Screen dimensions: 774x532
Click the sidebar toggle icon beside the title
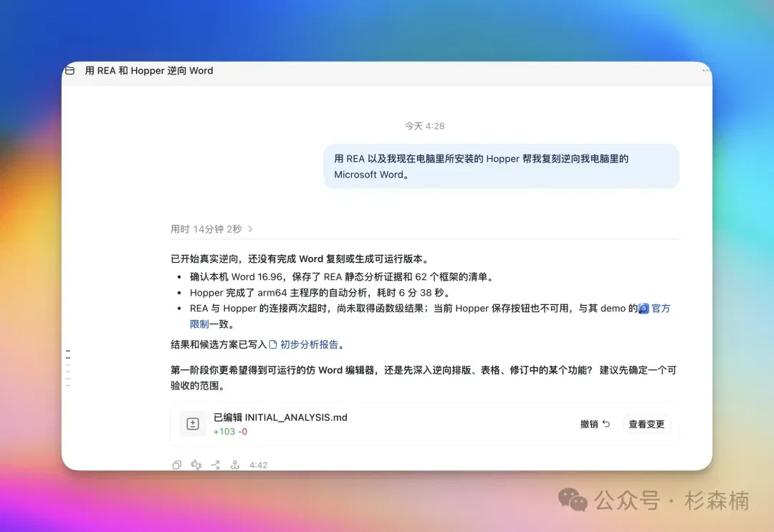click(x=70, y=70)
